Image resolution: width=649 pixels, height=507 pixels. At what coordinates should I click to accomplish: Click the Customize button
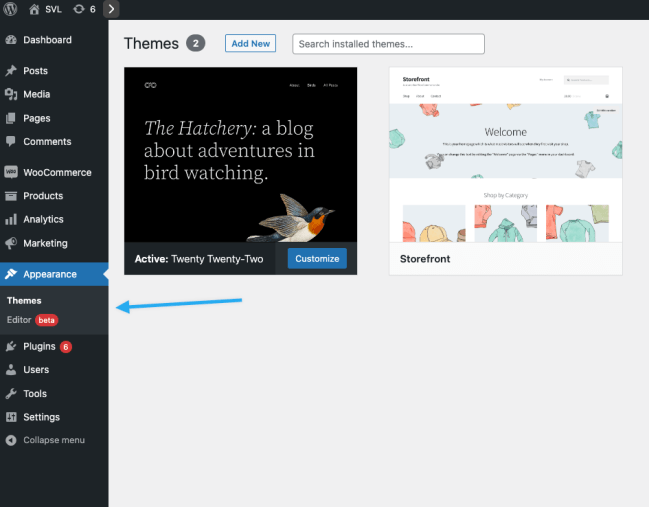click(x=317, y=259)
